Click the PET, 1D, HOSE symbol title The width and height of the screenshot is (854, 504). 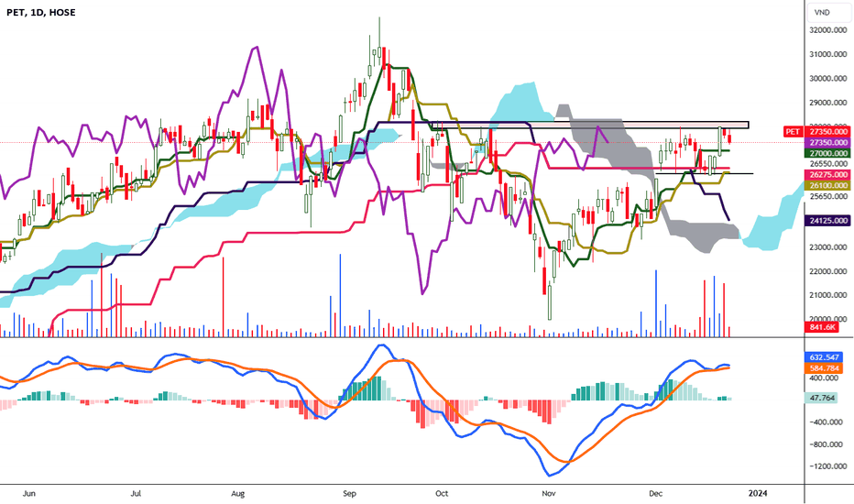(41, 12)
